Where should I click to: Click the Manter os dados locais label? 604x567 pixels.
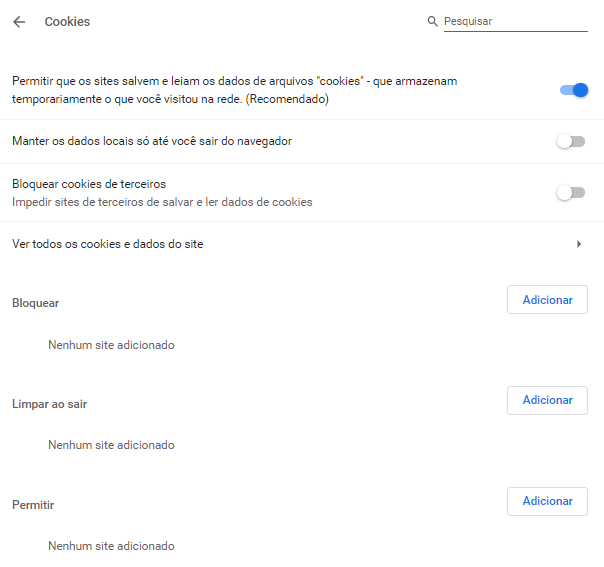coord(152,141)
